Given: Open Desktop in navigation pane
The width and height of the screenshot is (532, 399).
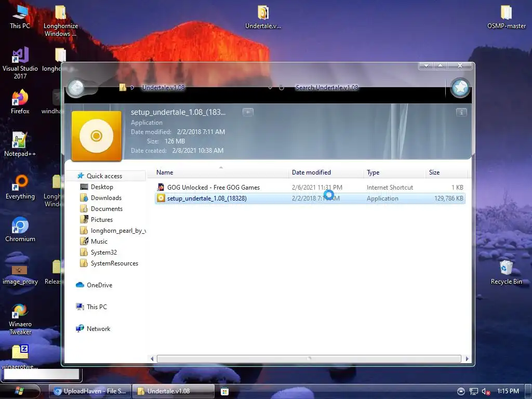Looking at the screenshot, I should coord(102,187).
